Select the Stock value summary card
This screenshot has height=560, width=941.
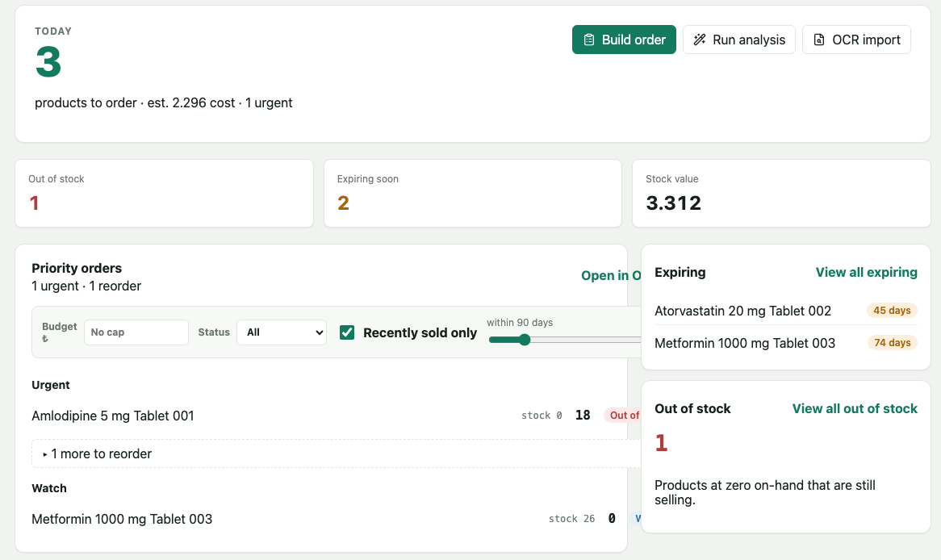pos(781,194)
